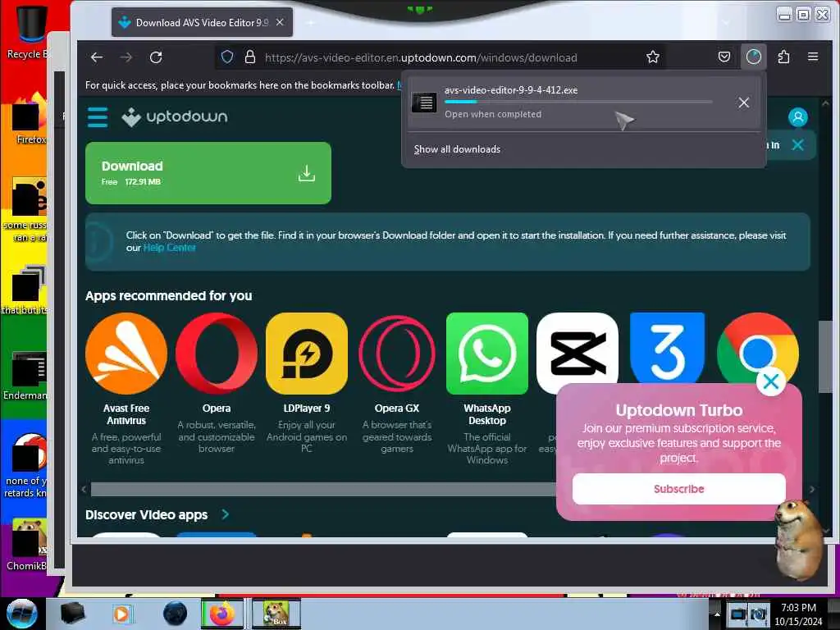
Task: Open the user profile avatar icon
Action: click(x=797, y=116)
